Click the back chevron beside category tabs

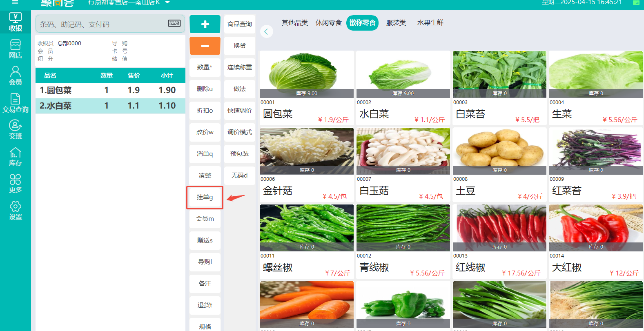pyautogui.click(x=266, y=31)
